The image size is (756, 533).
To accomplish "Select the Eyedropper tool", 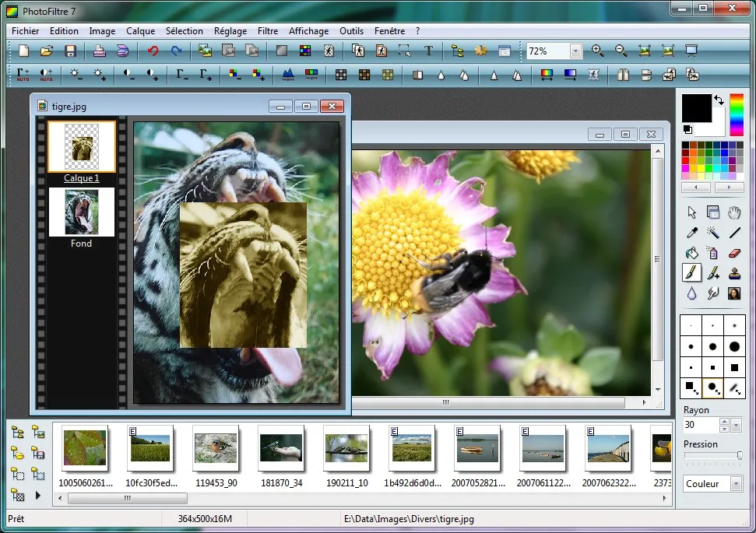I will (x=691, y=232).
